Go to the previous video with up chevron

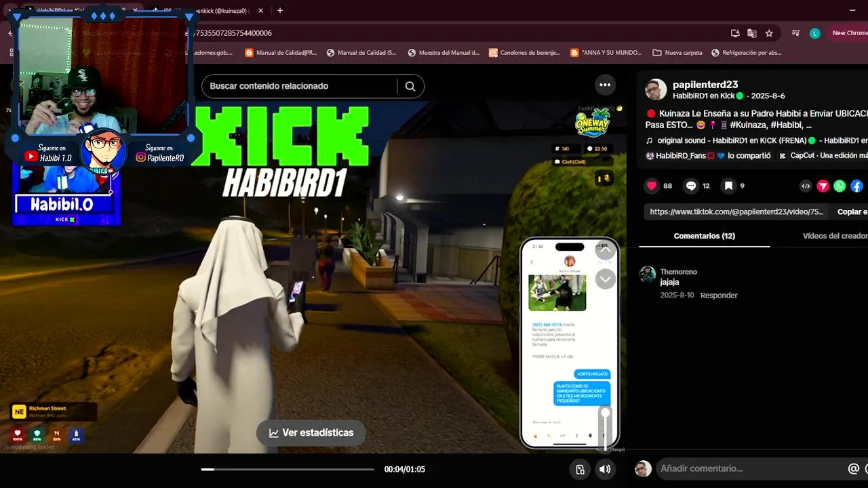click(x=606, y=250)
